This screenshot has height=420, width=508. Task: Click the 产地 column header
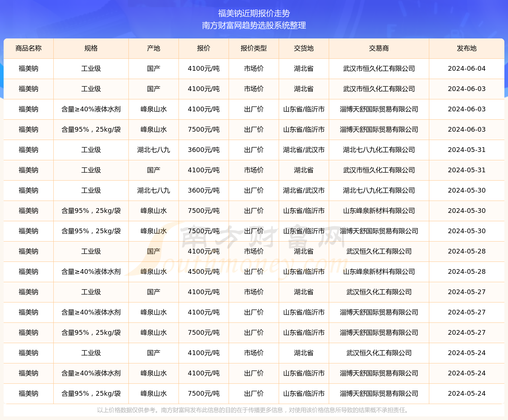tap(154, 48)
